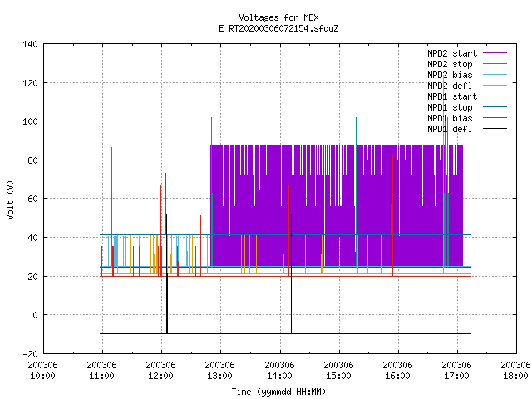
Task: Click the dark blue NPD1 stop legend line
Action: [x=495, y=107]
